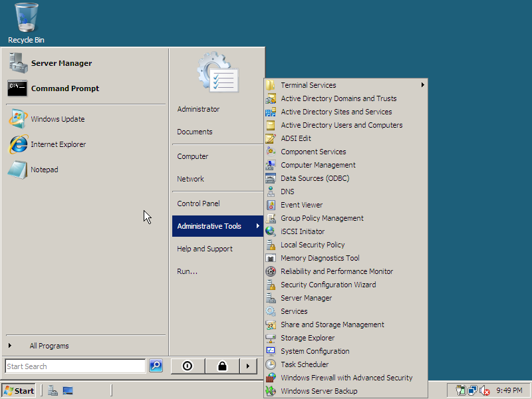Click the Component Services icon

(x=271, y=152)
